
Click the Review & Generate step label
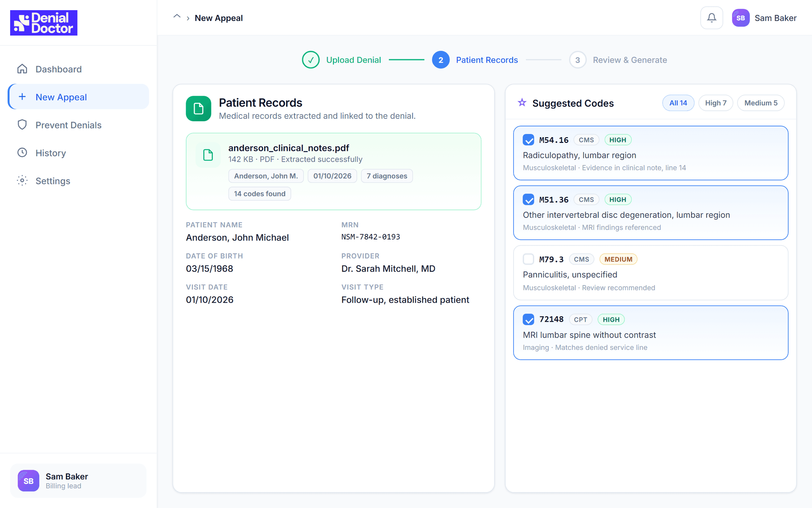(630, 60)
